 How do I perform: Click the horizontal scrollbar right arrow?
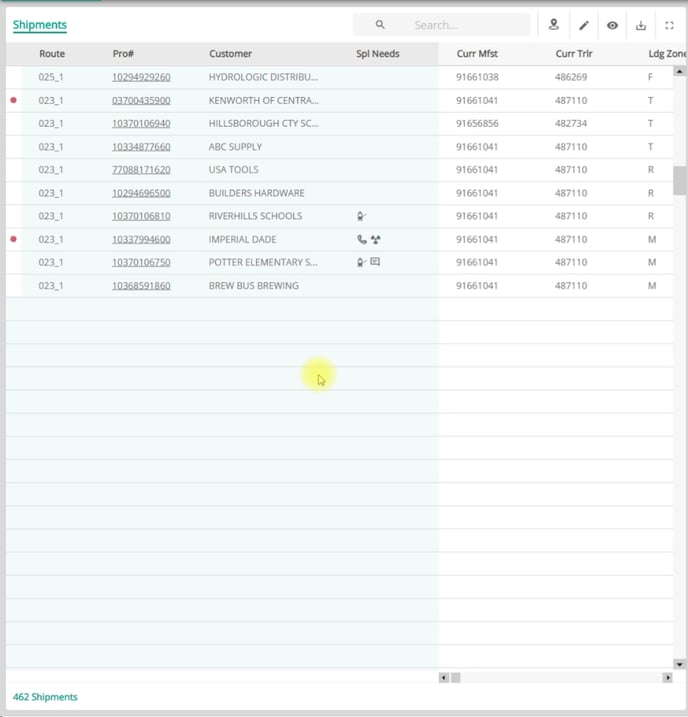pyautogui.click(x=667, y=678)
